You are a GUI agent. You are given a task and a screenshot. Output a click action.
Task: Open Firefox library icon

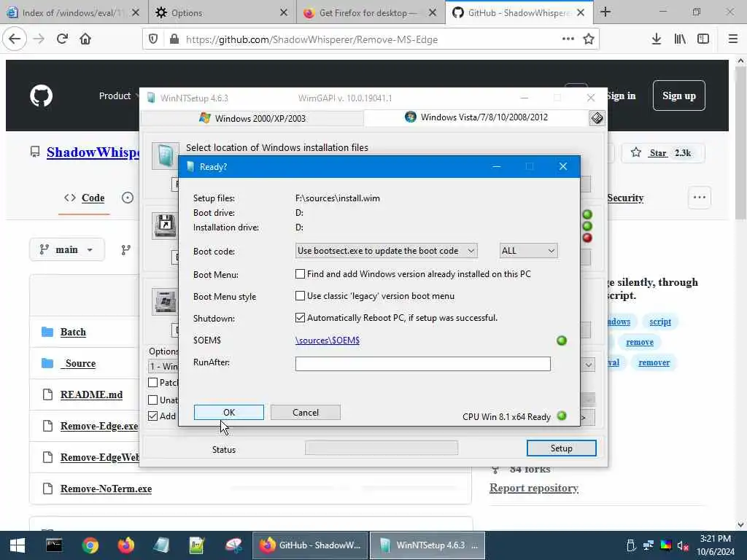coord(680,39)
